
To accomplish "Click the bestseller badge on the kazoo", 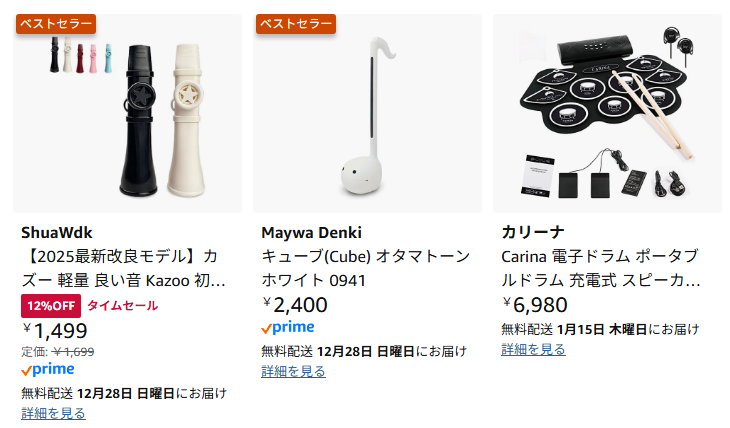I will pyautogui.click(x=56, y=23).
